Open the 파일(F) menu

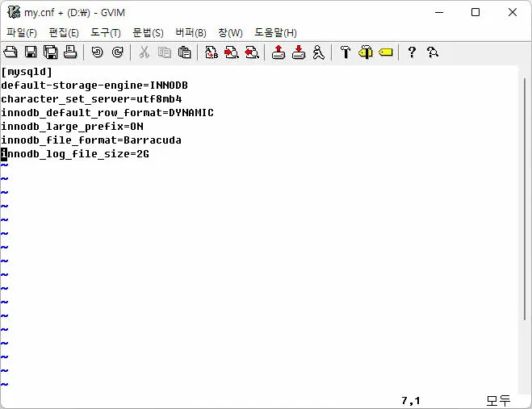point(22,32)
